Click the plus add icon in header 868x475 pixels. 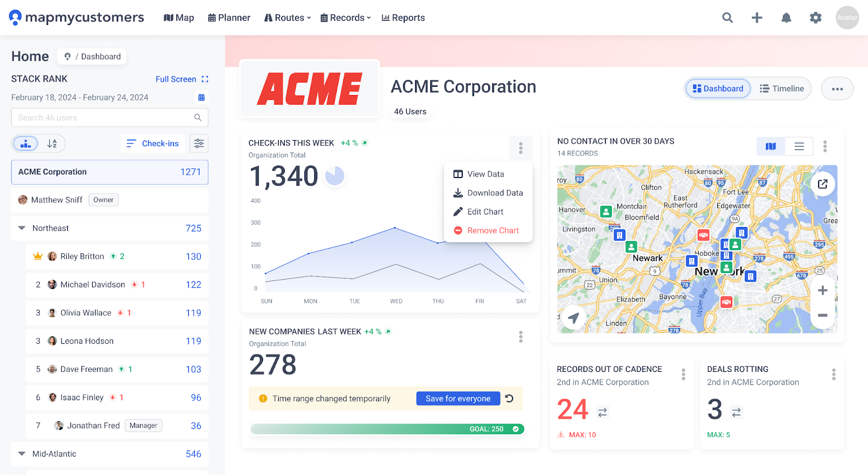[757, 18]
